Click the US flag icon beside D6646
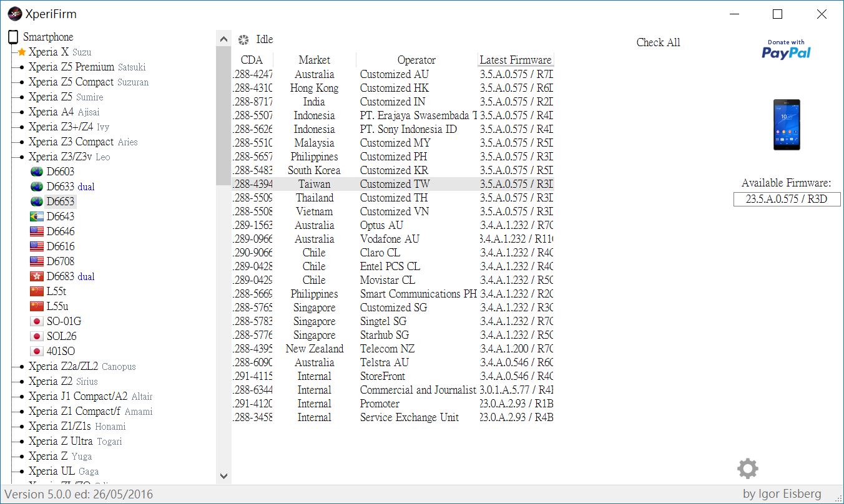This screenshot has height=504, width=844. coord(37,231)
